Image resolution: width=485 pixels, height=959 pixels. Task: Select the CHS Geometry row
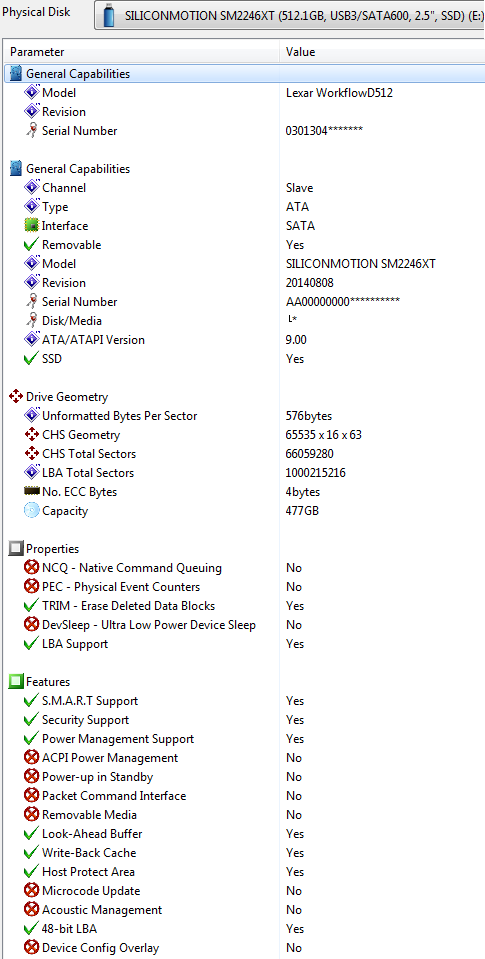(245, 435)
